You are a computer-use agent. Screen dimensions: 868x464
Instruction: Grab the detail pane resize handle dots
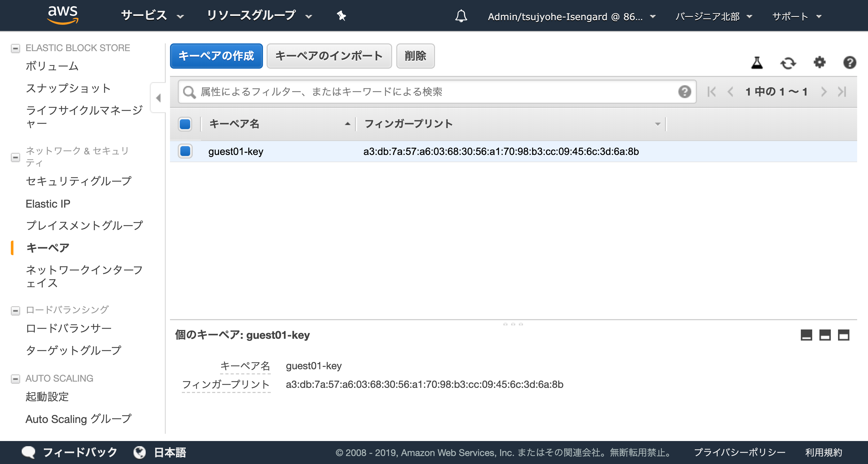click(513, 324)
